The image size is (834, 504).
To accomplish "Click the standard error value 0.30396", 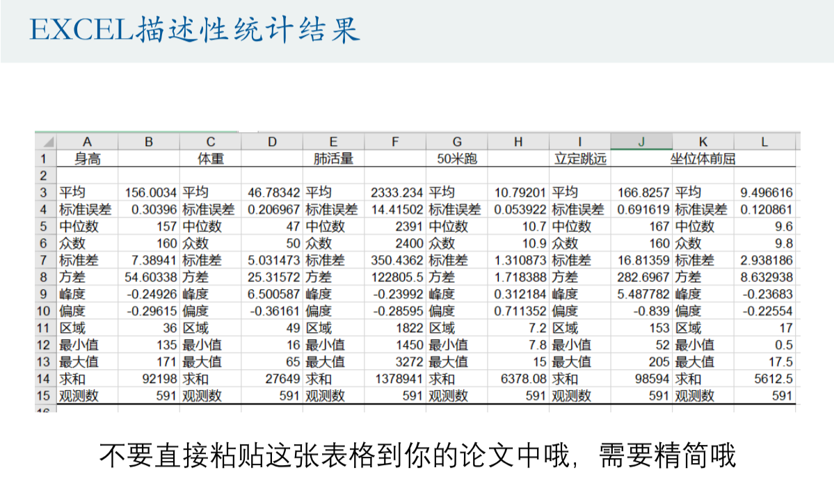I will [x=154, y=209].
